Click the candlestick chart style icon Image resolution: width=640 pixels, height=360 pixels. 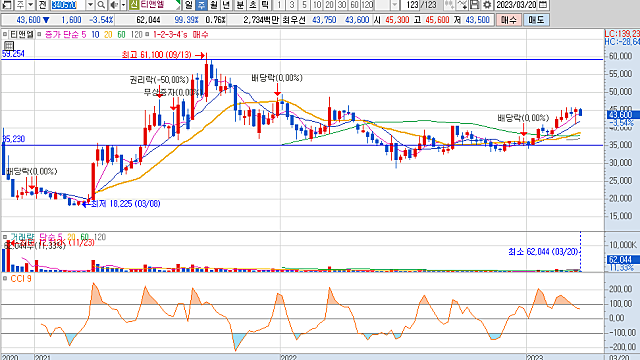(x=449, y=5)
